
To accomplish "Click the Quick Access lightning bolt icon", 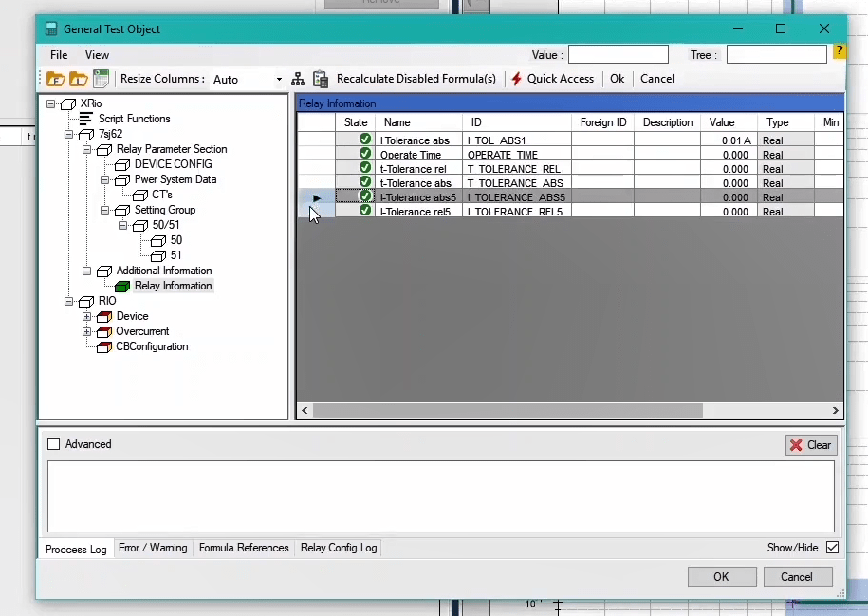I will tap(517, 79).
